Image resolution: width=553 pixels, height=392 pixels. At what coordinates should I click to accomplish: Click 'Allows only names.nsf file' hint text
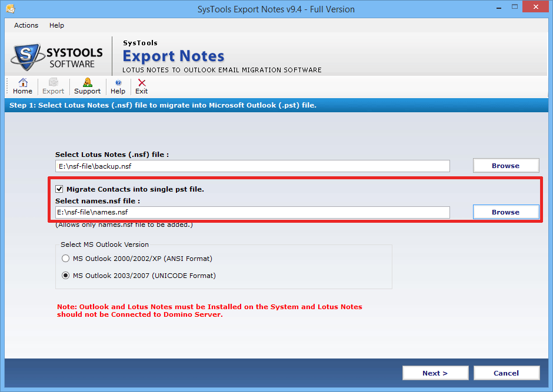(124, 225)
